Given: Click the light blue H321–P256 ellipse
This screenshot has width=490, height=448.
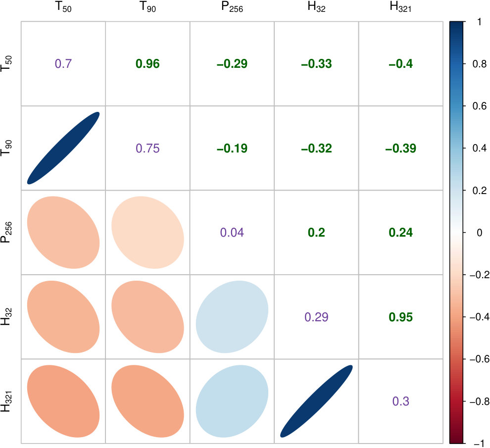Looking at the screenshot, I should point(232,401).
